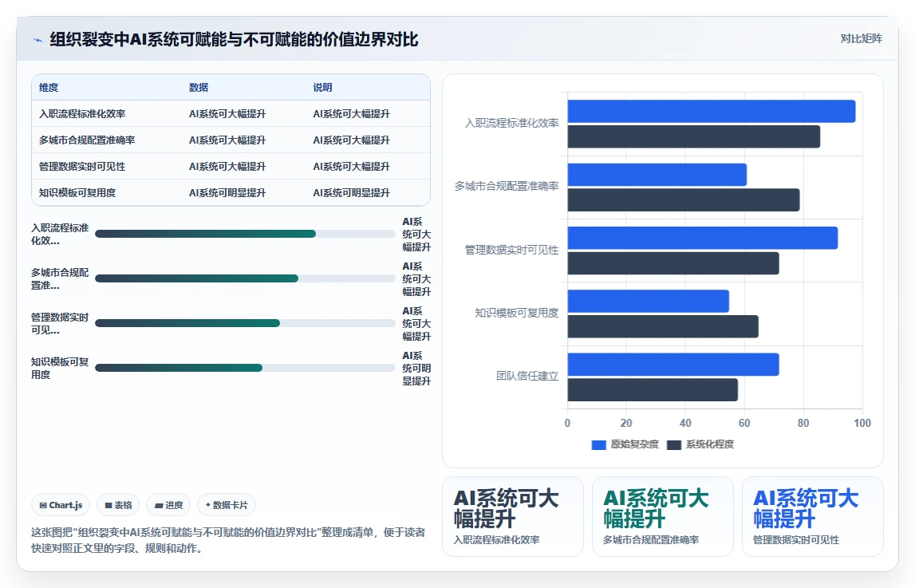This screenshot has width=915, height=588.
Task: Open the 管理数据实时可见性 data card
Action: (x=812, y=517)
